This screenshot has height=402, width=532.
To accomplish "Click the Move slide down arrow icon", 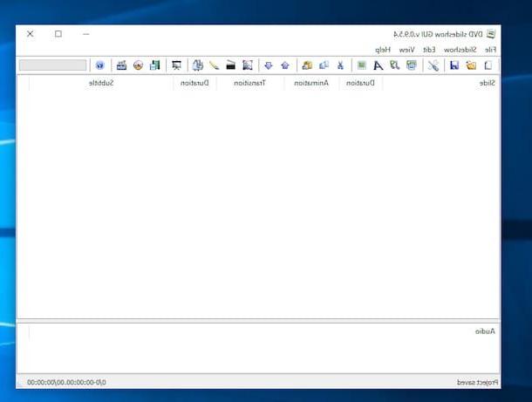I will click(269, 65).
